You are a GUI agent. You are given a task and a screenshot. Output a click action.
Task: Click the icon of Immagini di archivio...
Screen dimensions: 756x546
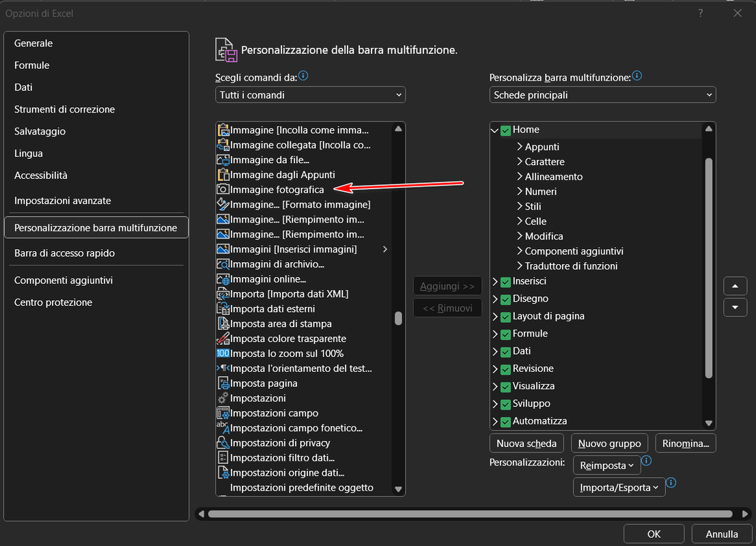click(x=223, y=264)
